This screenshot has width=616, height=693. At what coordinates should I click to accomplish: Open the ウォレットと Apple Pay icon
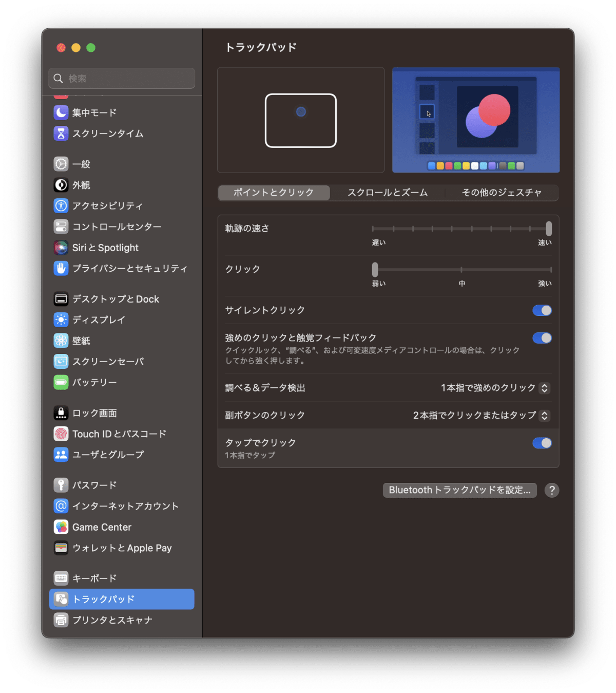point(61,548)
